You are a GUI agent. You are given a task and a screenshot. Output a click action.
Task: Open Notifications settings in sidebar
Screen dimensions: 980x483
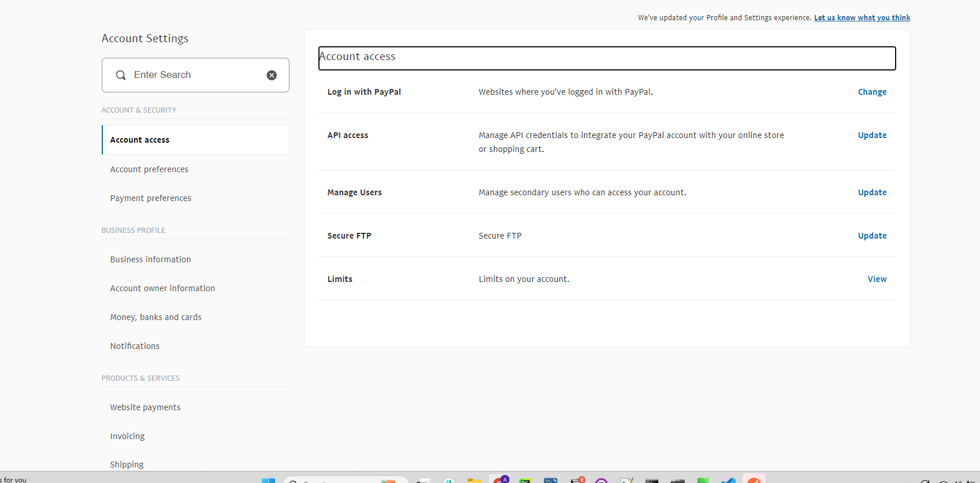[135, 346]
